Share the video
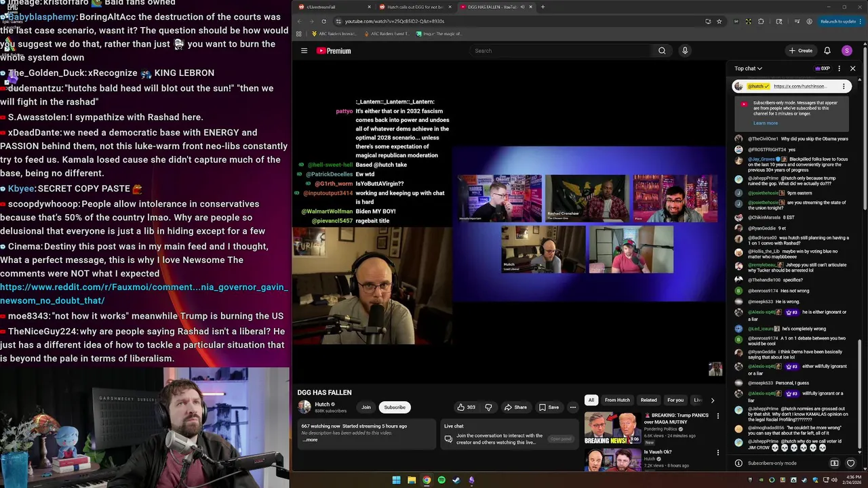This screenshot has width=868, height=488. (515, 407)
